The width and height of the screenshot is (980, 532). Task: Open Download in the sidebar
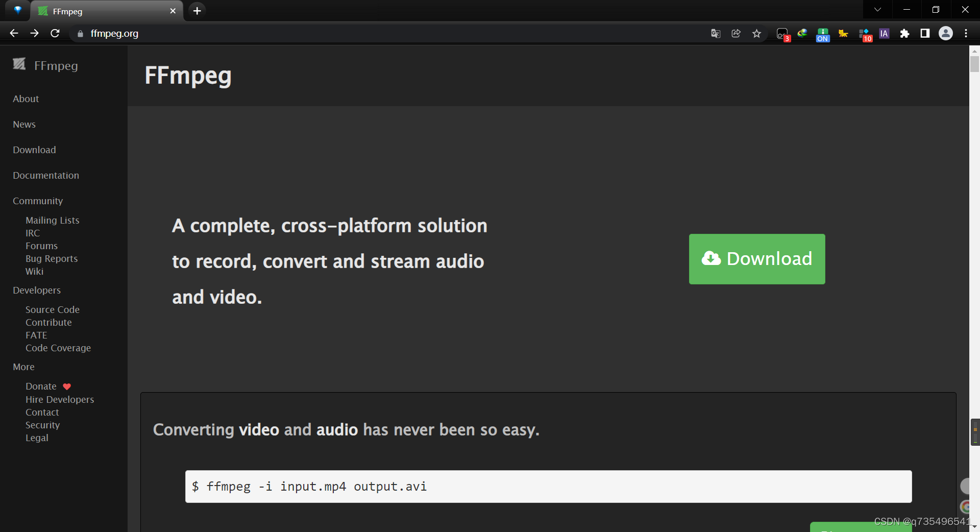[x=35, y=150]
